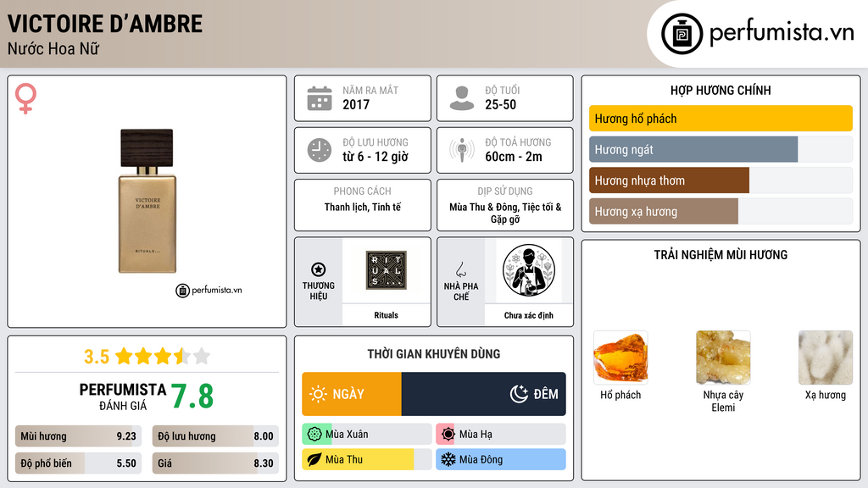Click the Hổ phách caption under amber image
868x488 pixels.
point(620,395)
